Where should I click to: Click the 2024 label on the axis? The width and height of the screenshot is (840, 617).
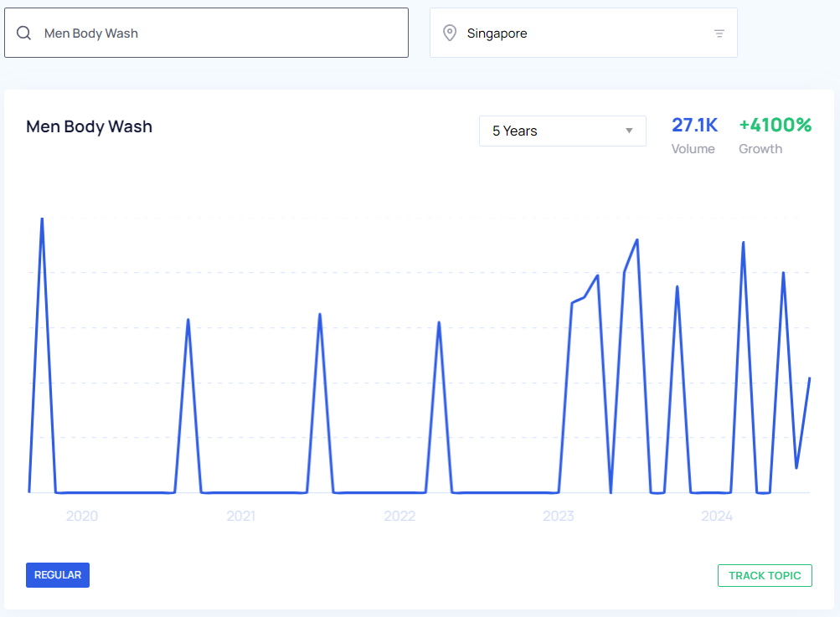[x=717, y=517]
